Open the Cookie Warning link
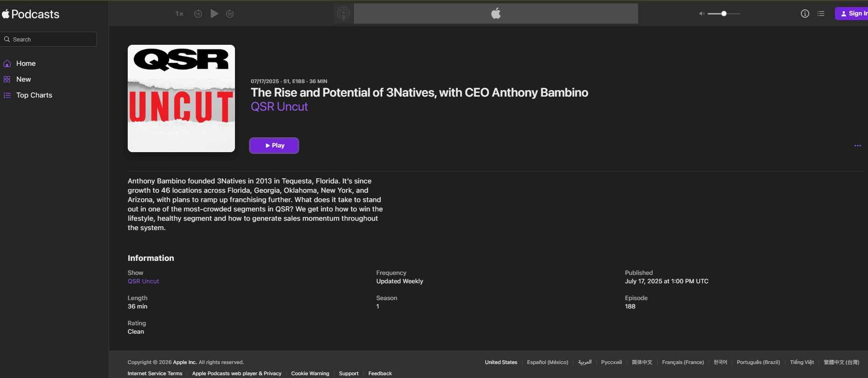Image resolution: width=868 pixels, height=378 pixels. (310, 373)
